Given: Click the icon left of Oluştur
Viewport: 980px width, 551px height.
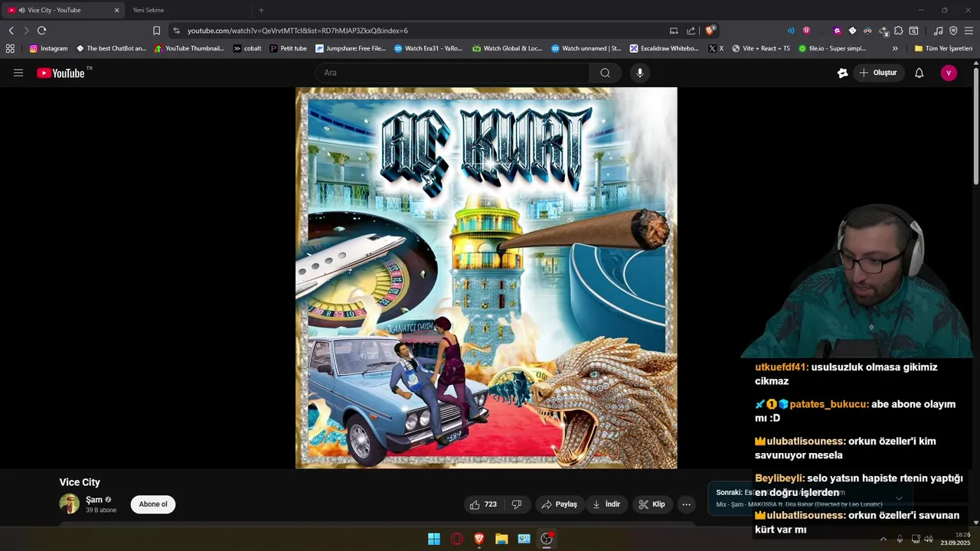Looking at the screenshot, I should [x=842, y=73].
